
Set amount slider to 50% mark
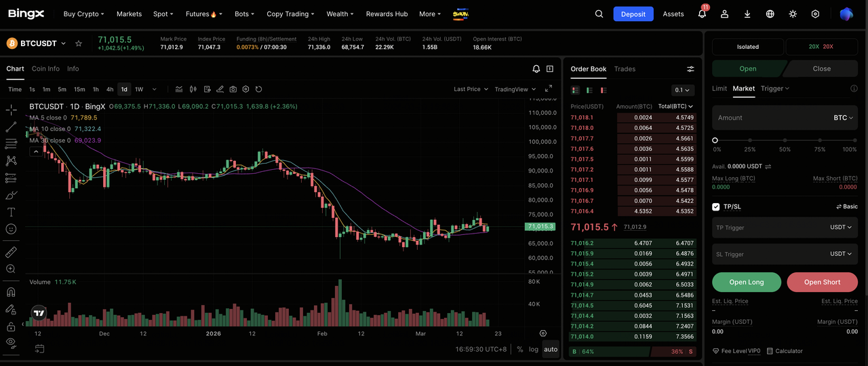[785, 141]
